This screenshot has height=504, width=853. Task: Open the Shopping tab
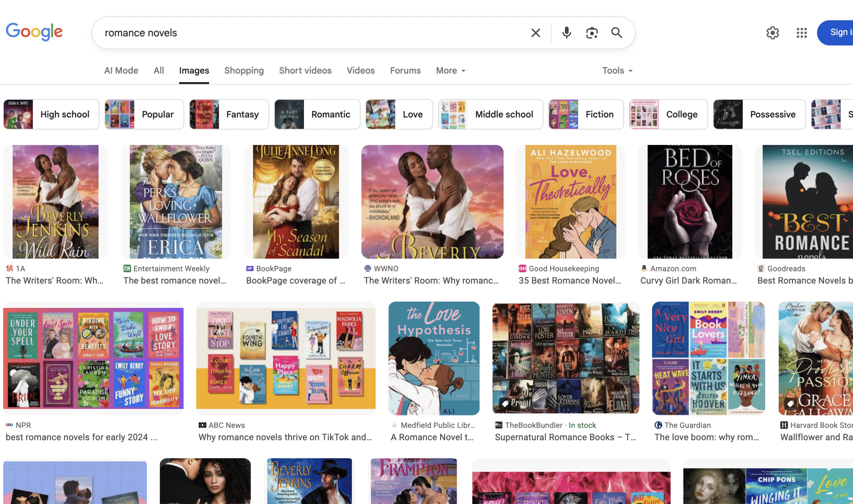pyautogui.click(x=244, y=71)
